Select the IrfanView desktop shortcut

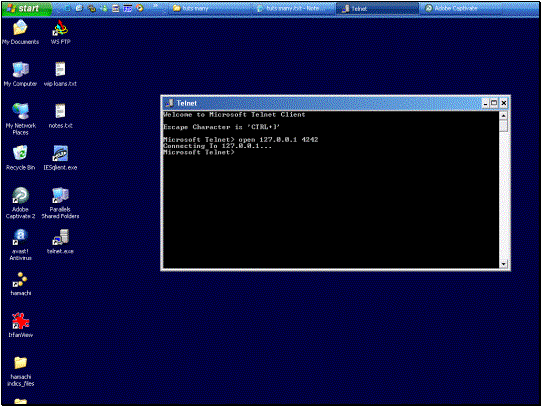click(x=21, y=325)
